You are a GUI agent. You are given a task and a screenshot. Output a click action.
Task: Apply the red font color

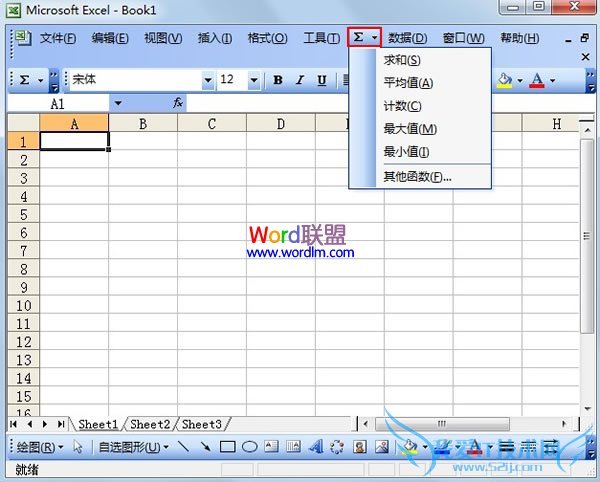pos(537,80)
